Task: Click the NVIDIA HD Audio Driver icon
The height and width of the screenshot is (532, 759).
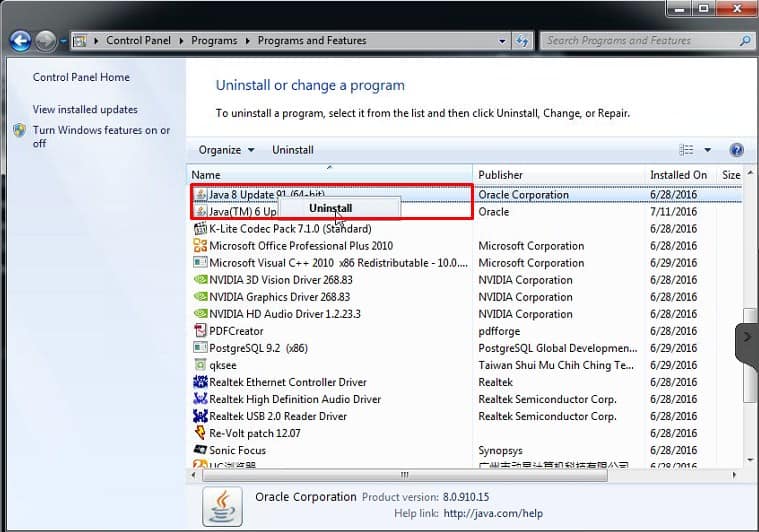Action: pyautogui.click(x=200, y=314)
